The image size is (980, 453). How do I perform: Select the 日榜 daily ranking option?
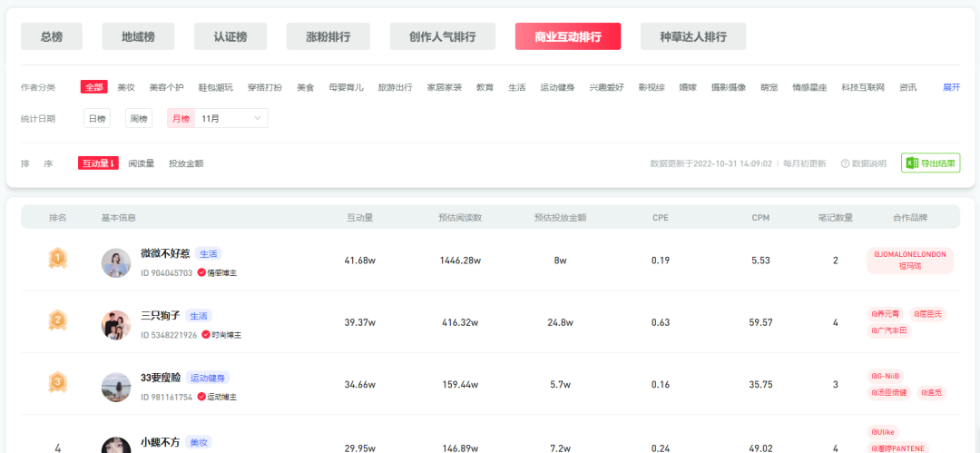[96, 119]
